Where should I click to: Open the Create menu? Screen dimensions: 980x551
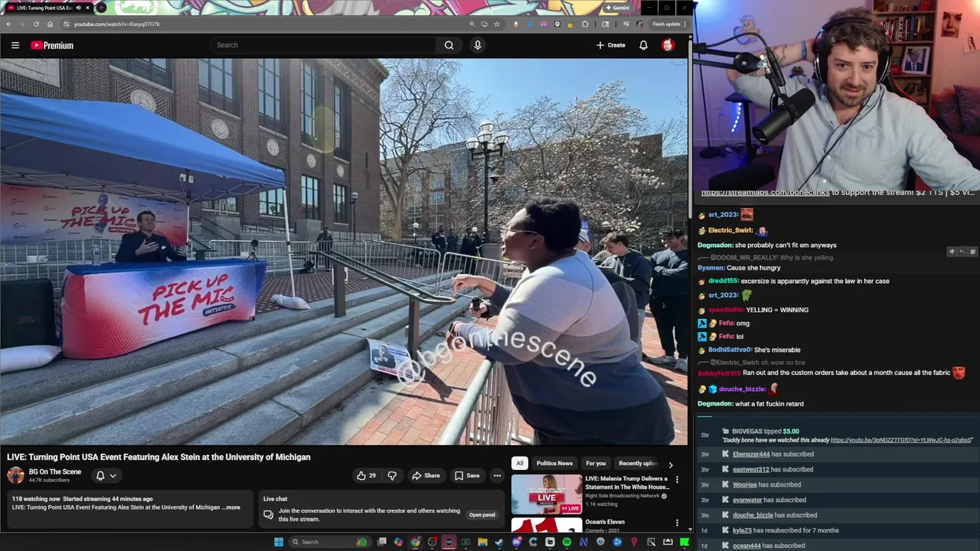pyautogui.click(x=611, y=45)
